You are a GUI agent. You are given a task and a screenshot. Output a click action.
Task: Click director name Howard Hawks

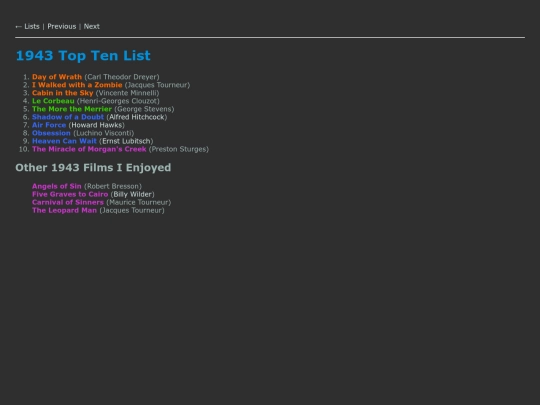97,125
